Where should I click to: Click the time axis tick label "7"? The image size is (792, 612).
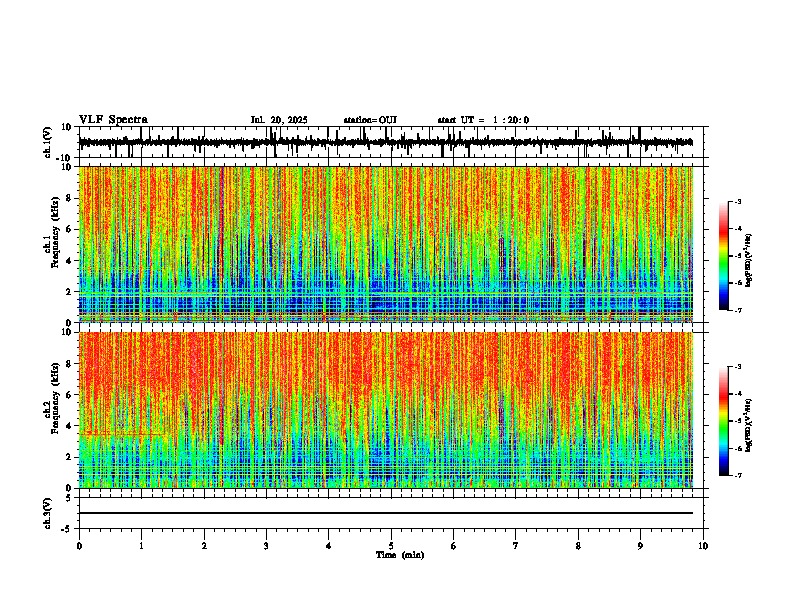click(x=516, y=546)
